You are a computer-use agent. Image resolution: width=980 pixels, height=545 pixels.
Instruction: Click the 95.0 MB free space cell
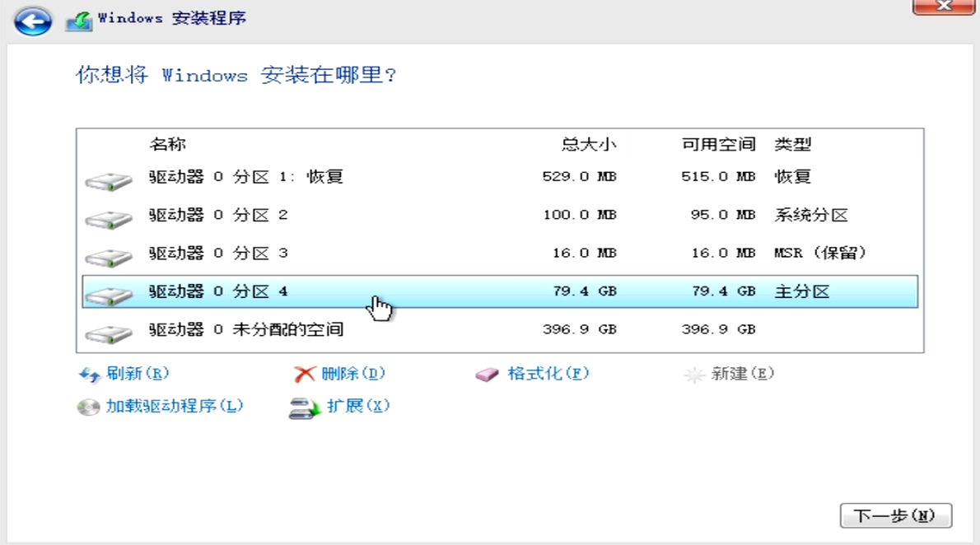tap(723, 215)
